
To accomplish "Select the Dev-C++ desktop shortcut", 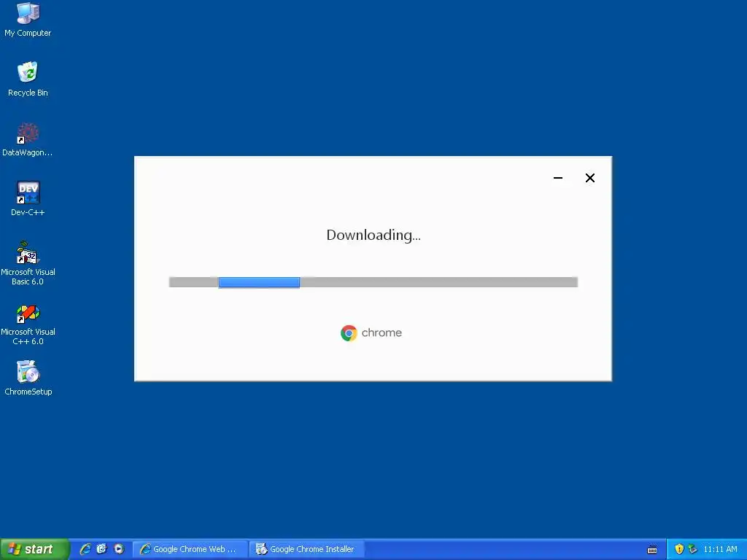I will coord(28,198).
